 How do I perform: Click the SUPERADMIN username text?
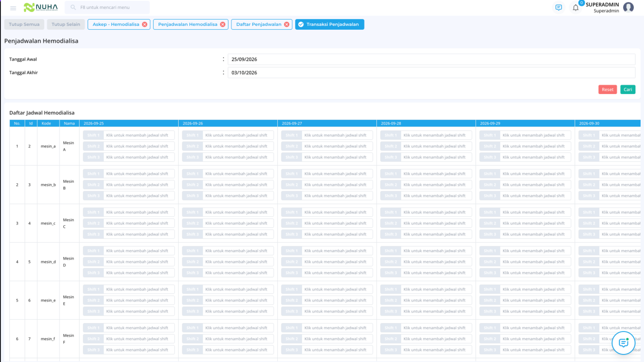pyautogui.click(x=602, y=5)
